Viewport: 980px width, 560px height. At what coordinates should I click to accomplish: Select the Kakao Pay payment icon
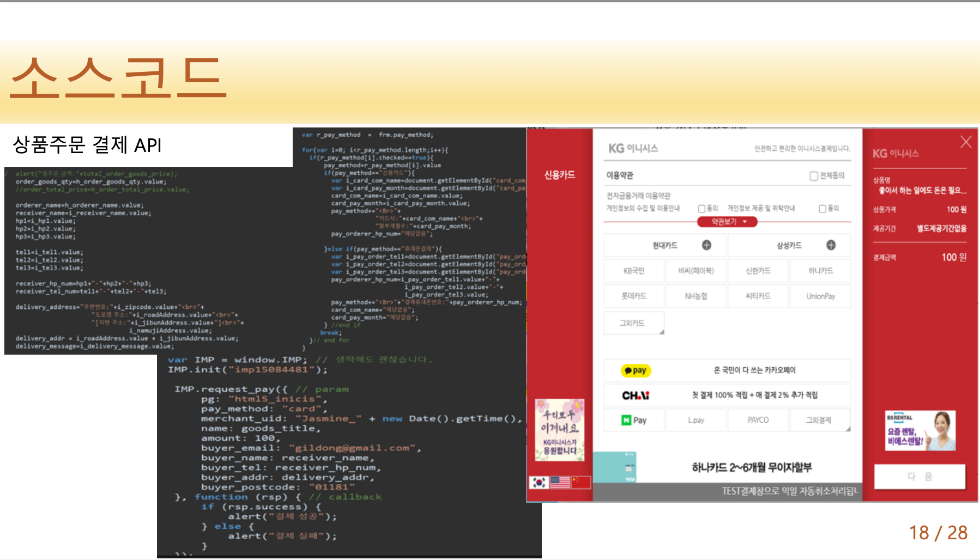pos(636,370)
